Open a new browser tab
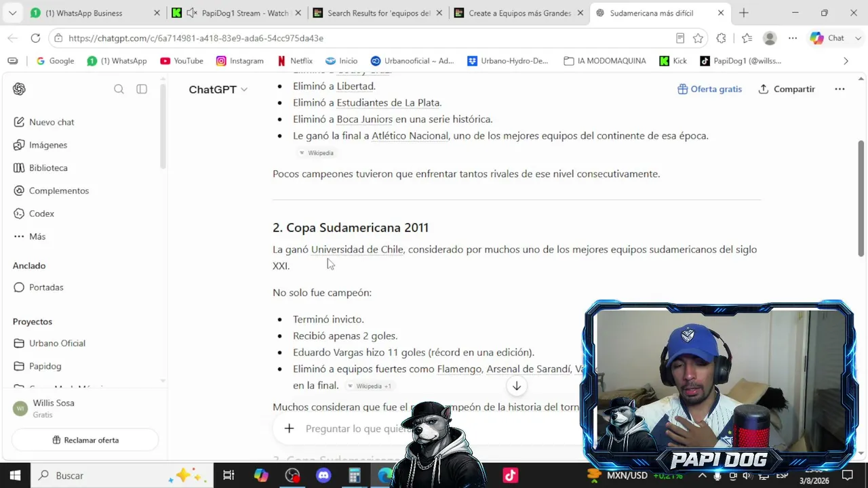The image size is (868, 488). pyautogui.click(x=744, y=13)
